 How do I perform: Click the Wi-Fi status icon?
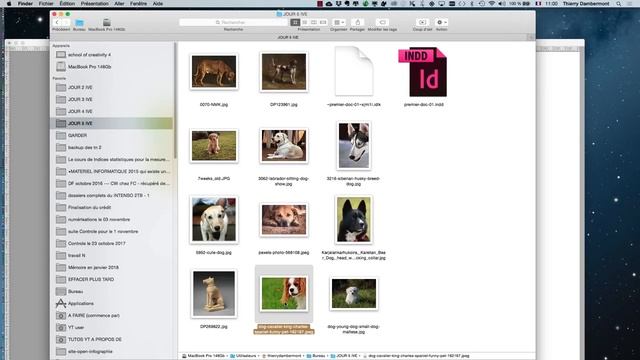[x=492, y=4]
